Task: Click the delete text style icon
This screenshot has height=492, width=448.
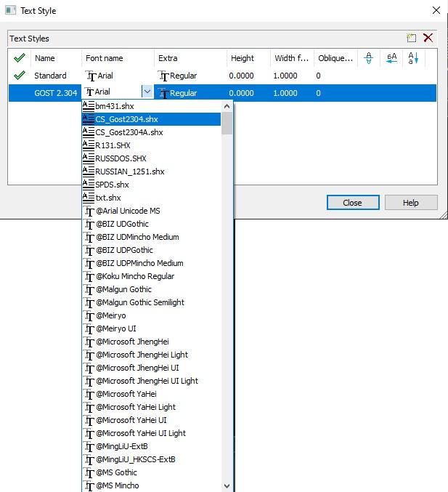Action: coord(428,39)
